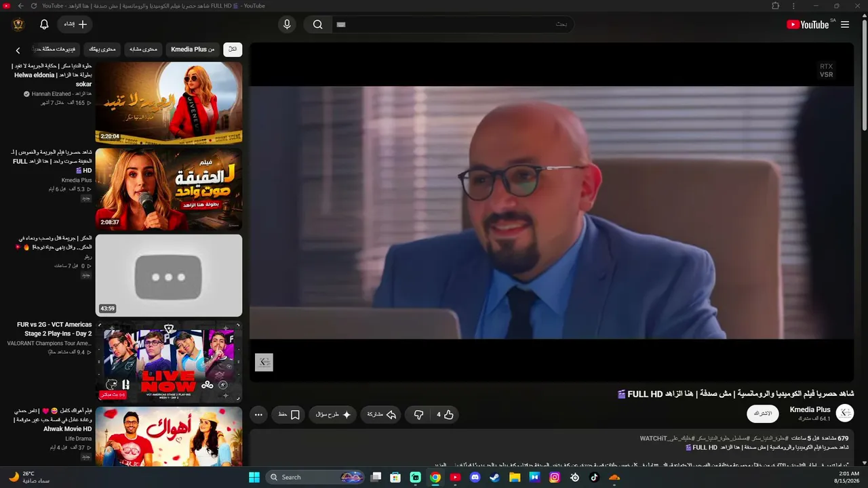Dislike the video with thumbs down

coord(418,415)
